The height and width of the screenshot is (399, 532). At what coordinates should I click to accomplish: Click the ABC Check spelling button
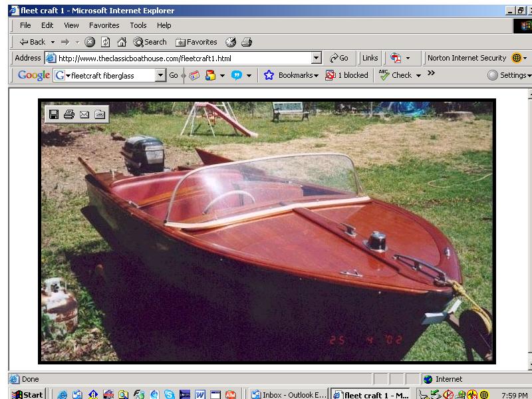pyautogui.click(x=395, y=75)
